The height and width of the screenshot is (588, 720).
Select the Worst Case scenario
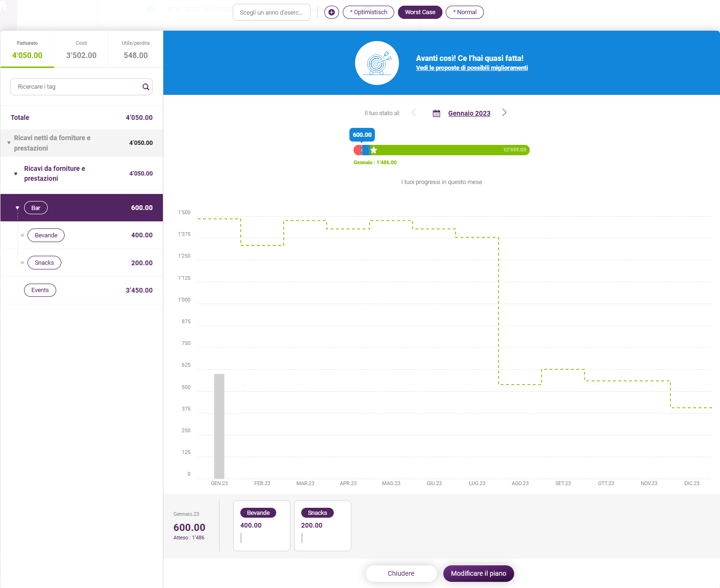420,12
